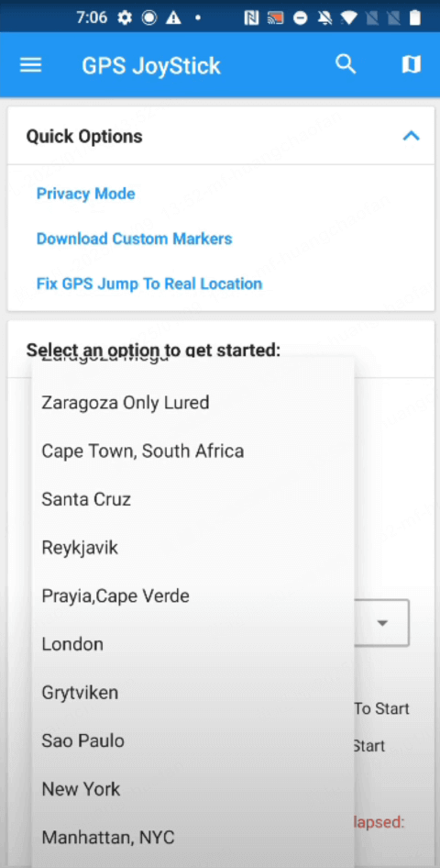Viewport: 440px width, 868px height.
Task: Tap the settings gear status icon
Action: coord(126,17)
